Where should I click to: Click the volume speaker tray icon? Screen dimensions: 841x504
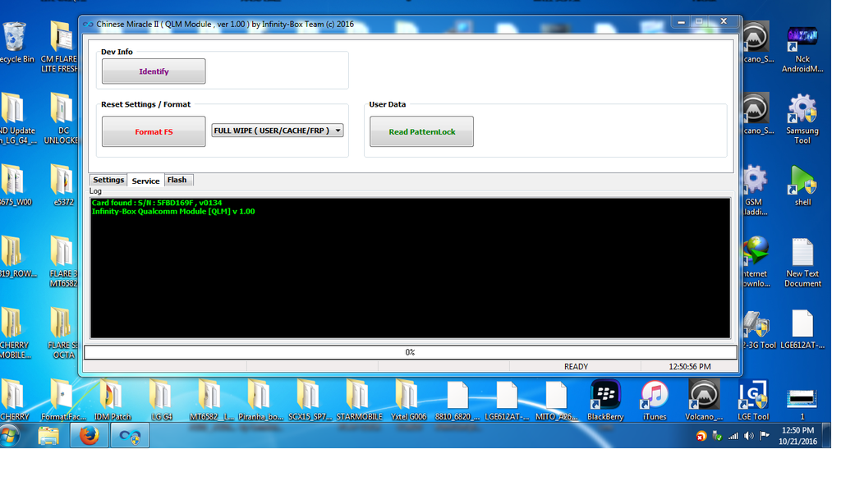(749, 436)
